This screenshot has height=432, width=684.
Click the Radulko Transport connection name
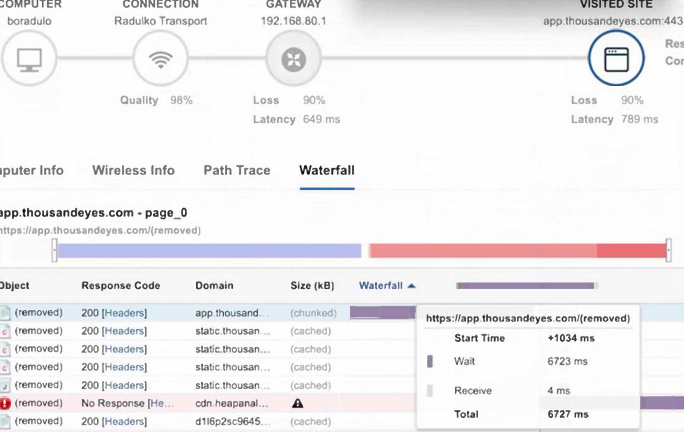tap(161, 21)
